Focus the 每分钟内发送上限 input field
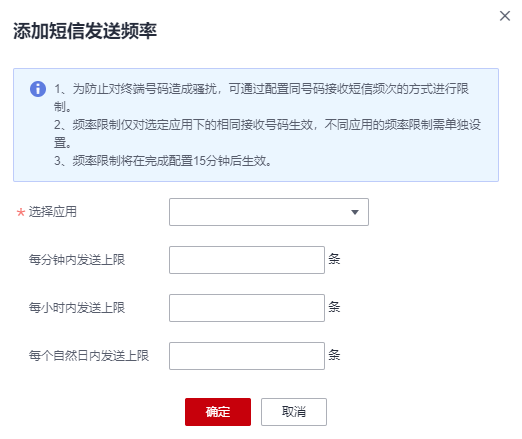522x439 pixels. tap(247, 260)
